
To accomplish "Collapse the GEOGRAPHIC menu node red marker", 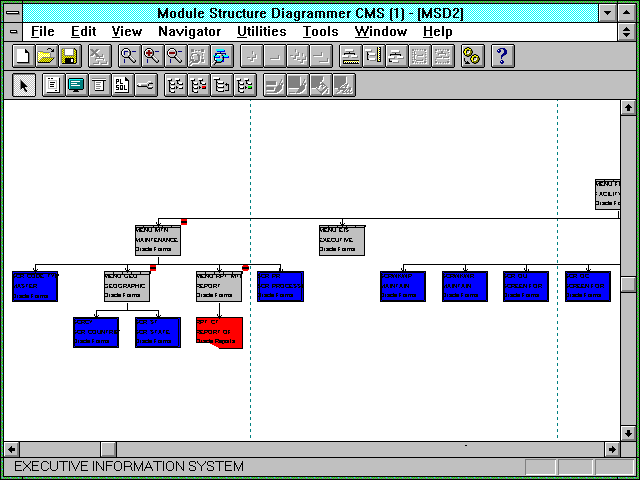I will pyautogui.click(x=152, y=268).
